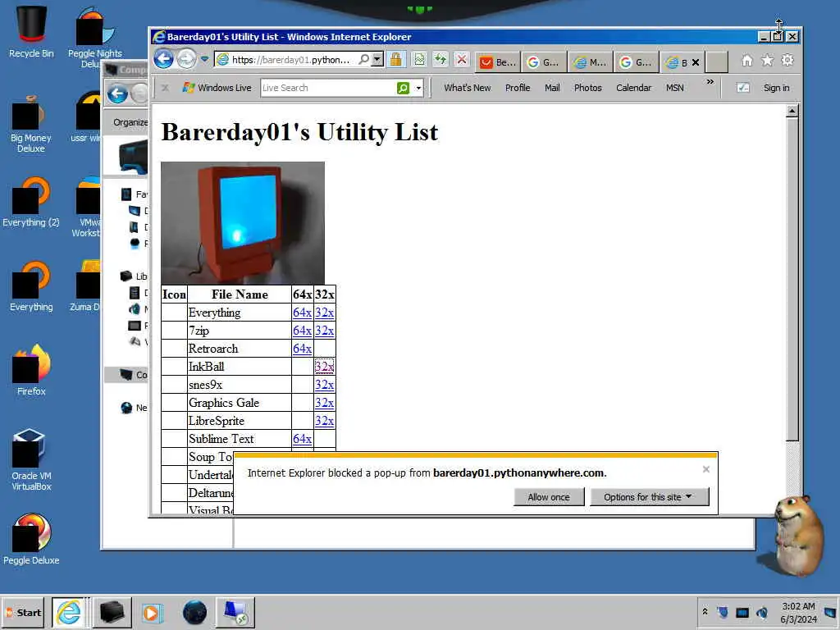The image size is (840, 630).
Task: Click the taskbar clock showing 3:02 AM
Action: (x=798, y=612)
